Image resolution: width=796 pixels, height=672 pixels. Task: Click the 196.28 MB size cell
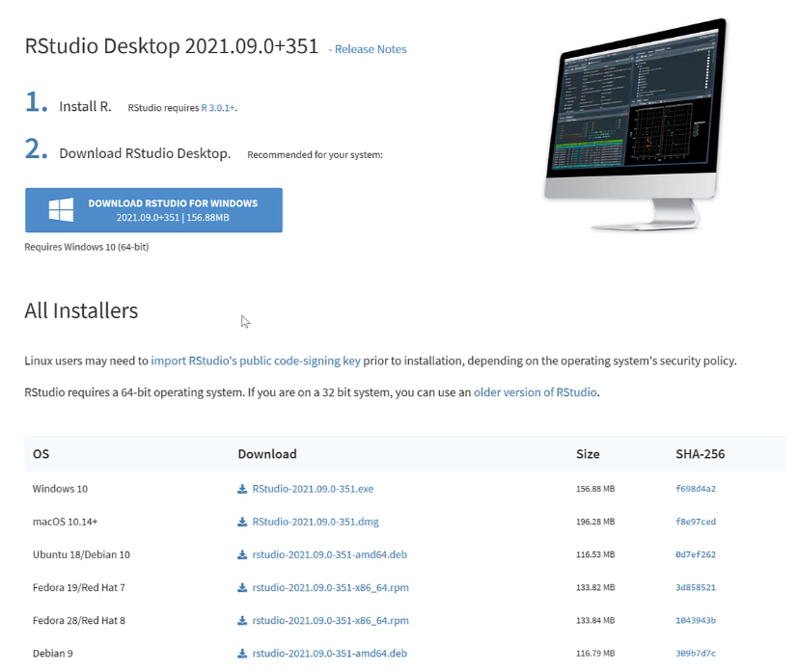click(x=595, y=522)
